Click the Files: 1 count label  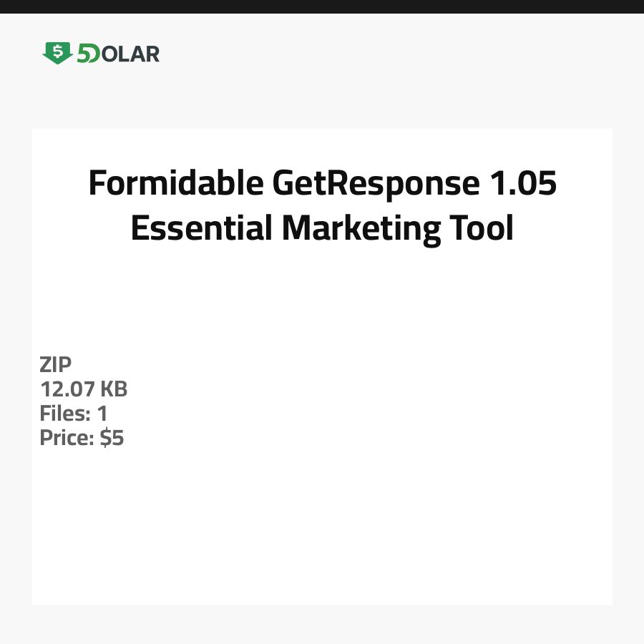point(74,414)
